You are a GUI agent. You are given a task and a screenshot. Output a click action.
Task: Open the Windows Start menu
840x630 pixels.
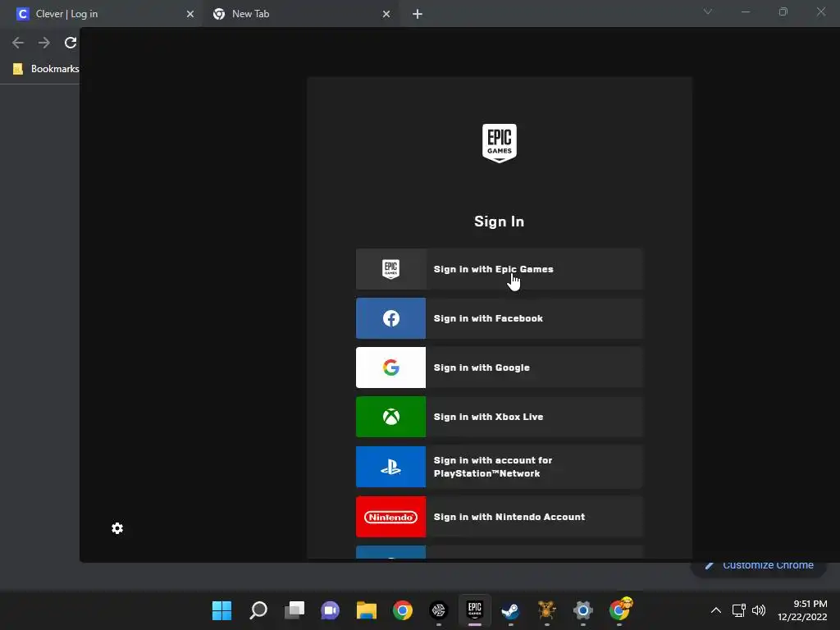click(221, 609)
